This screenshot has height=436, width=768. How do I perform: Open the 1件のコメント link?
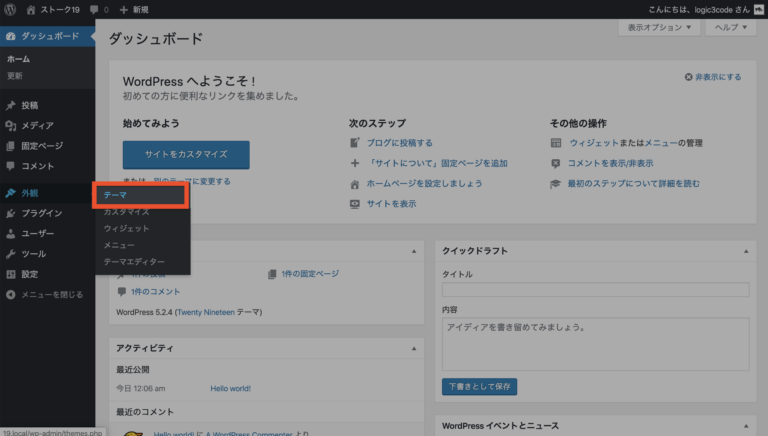pos(155,291)
